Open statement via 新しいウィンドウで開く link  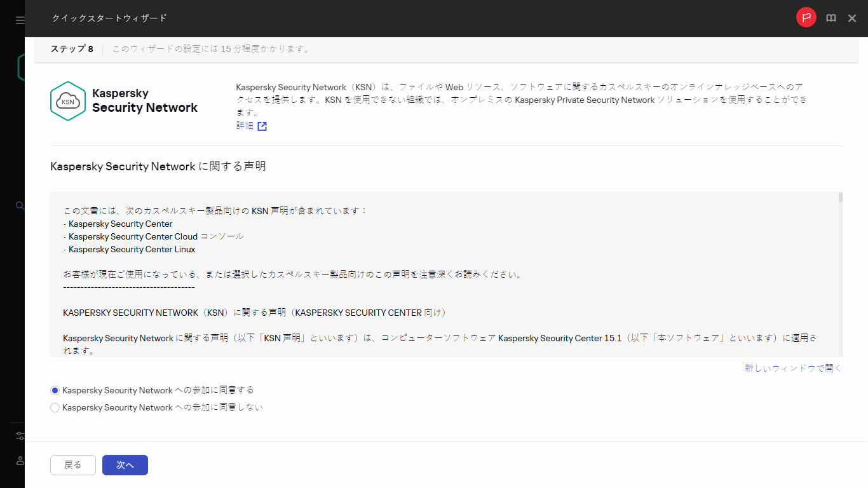pos(792,368)
